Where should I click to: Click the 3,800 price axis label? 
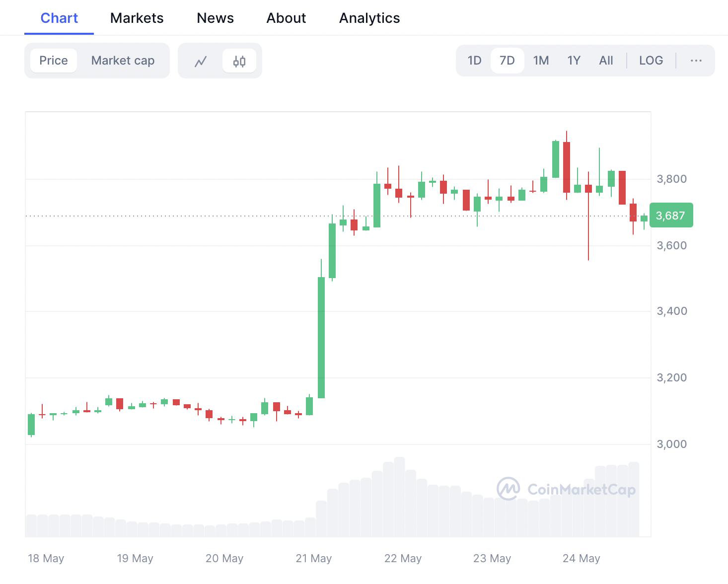pos(671,179)
